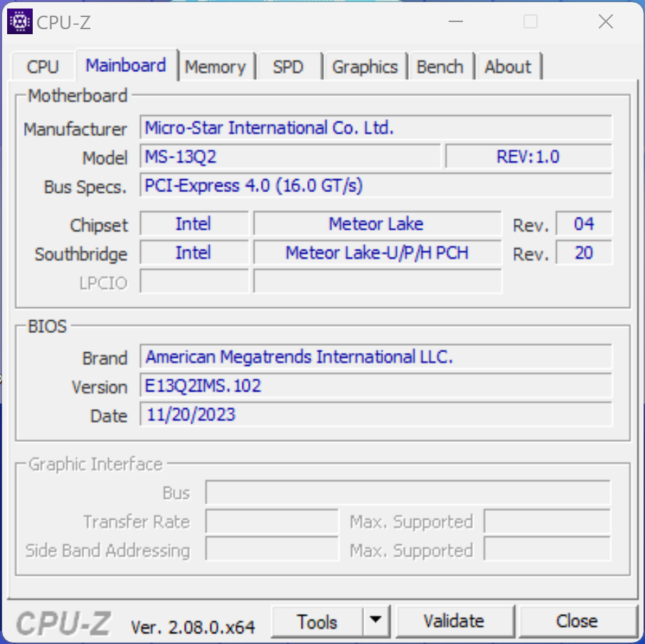645x644 pixels.
Task: Open the Graphics tab
Action: click(365, 66)
